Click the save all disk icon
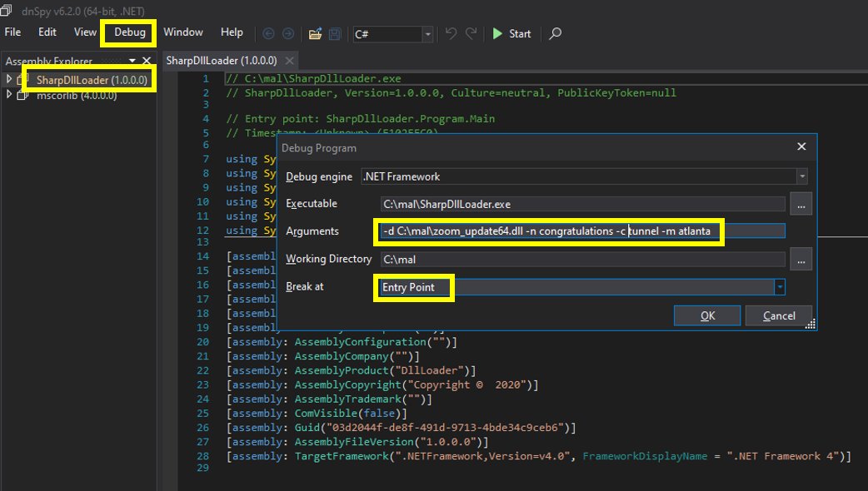Screen dimensions: 868x491 click(334, 34)
